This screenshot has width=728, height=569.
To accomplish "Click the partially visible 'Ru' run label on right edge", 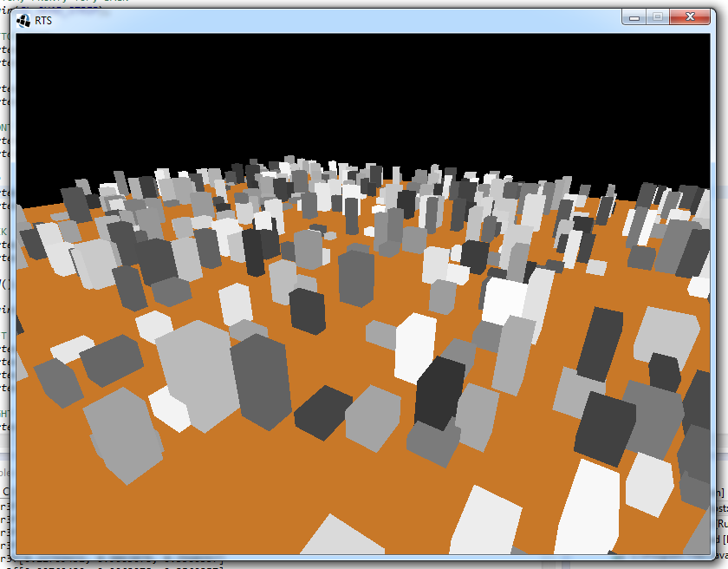I will click(x=720, y=524).
